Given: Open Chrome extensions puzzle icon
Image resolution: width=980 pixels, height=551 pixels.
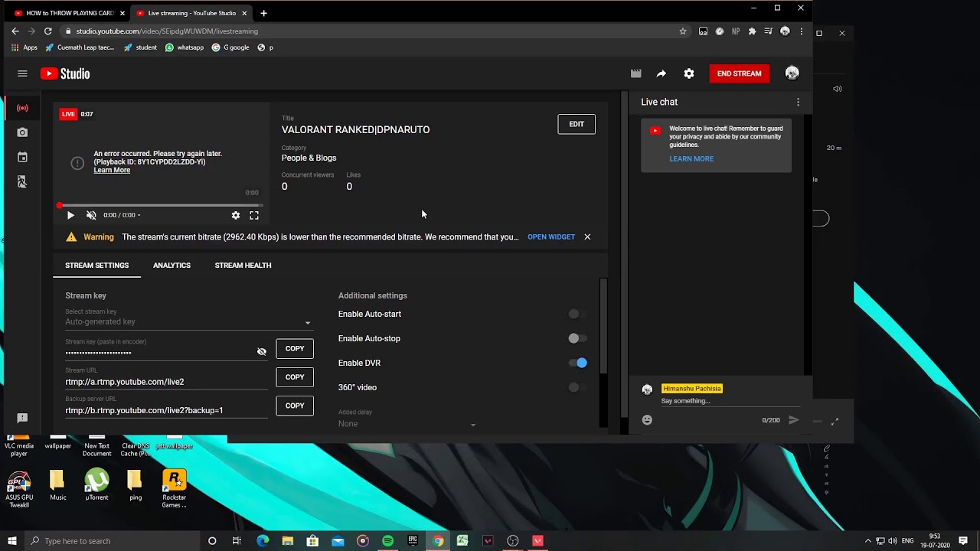Looking at the screenshot, I should (x=752, y=31).
